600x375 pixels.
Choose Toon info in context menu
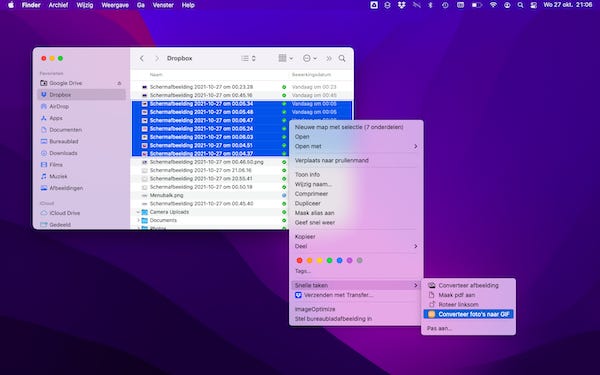coord(356,174)
